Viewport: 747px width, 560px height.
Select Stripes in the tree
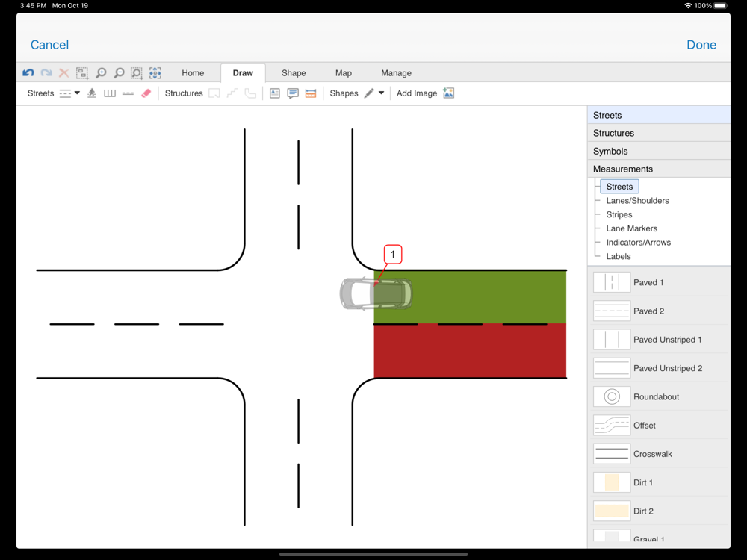pyautogui.click(x=619, y=214)
